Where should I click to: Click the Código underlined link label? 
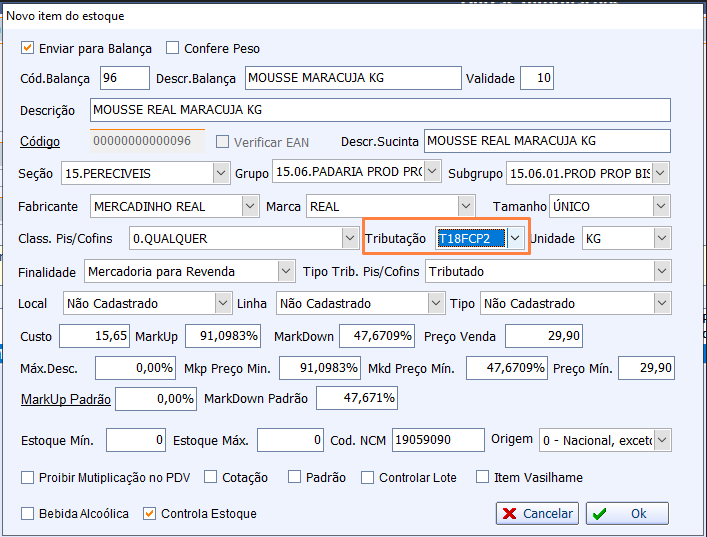coord(40,142)
